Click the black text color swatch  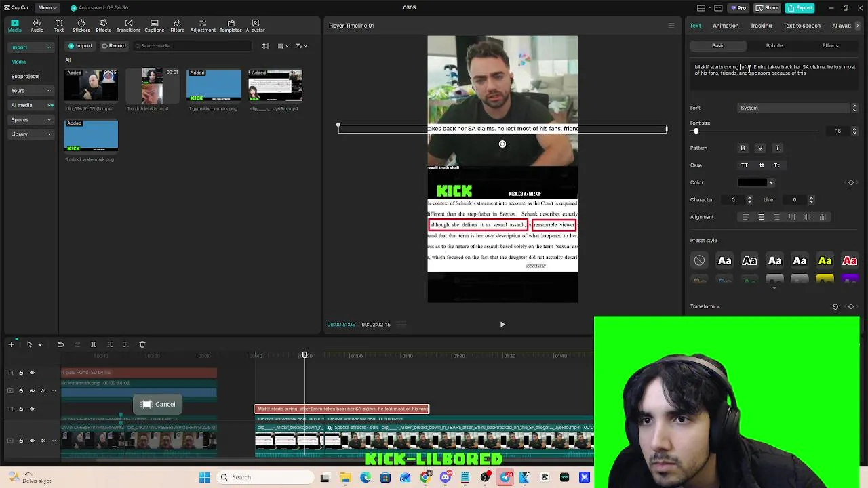click(x=752, y=182)
